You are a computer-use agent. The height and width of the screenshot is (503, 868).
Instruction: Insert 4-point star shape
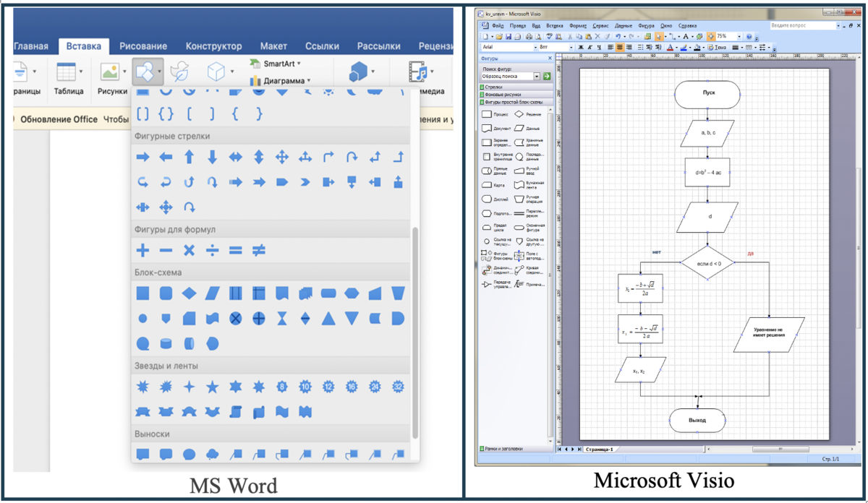[x=189, y=387]
